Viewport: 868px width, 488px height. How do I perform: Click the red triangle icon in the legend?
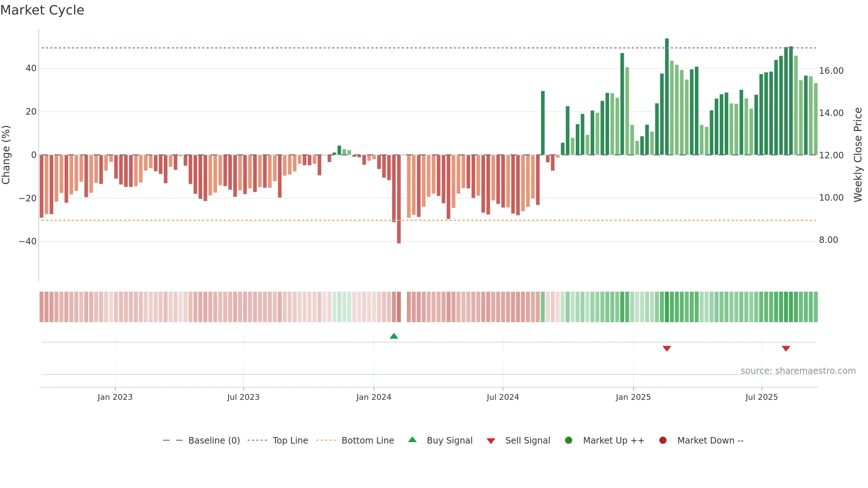pyautogui.click(x=491, y=441)
